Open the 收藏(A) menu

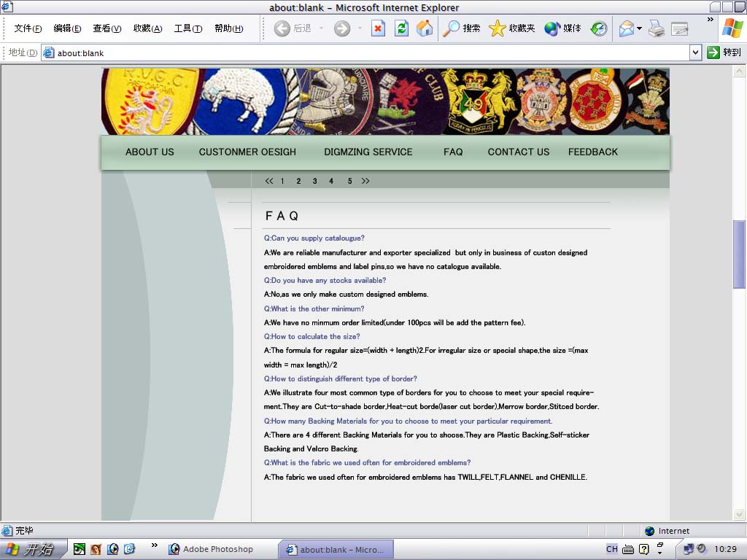147,28
